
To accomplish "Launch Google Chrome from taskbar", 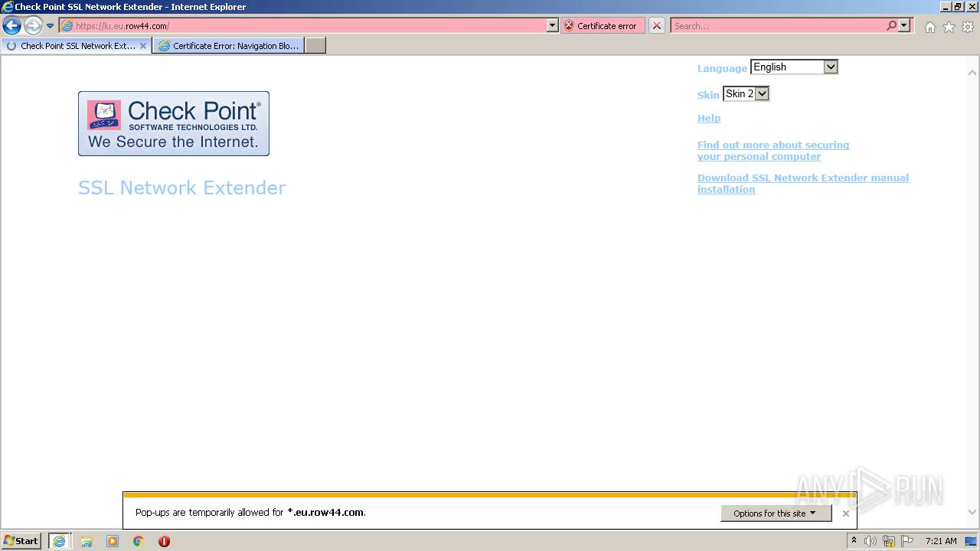I will click(x=139, y=541).
